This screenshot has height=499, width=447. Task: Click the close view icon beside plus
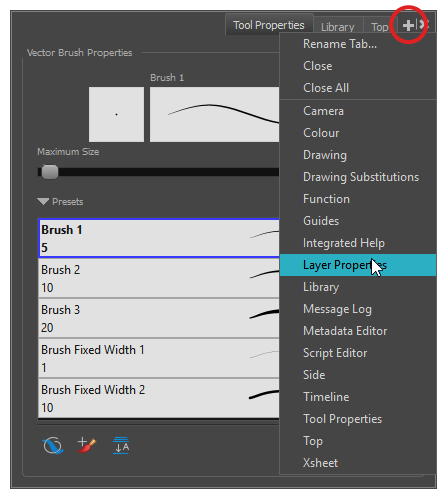point(423,24)
